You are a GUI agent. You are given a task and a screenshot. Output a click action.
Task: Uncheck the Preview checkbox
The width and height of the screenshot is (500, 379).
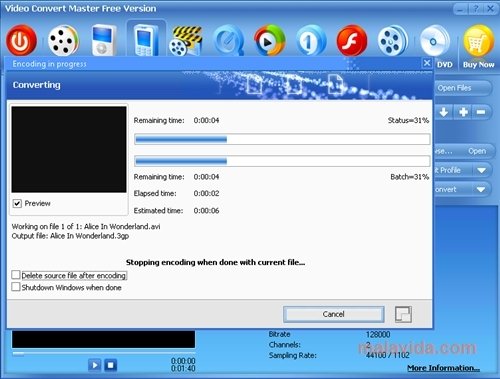(17, 203)
